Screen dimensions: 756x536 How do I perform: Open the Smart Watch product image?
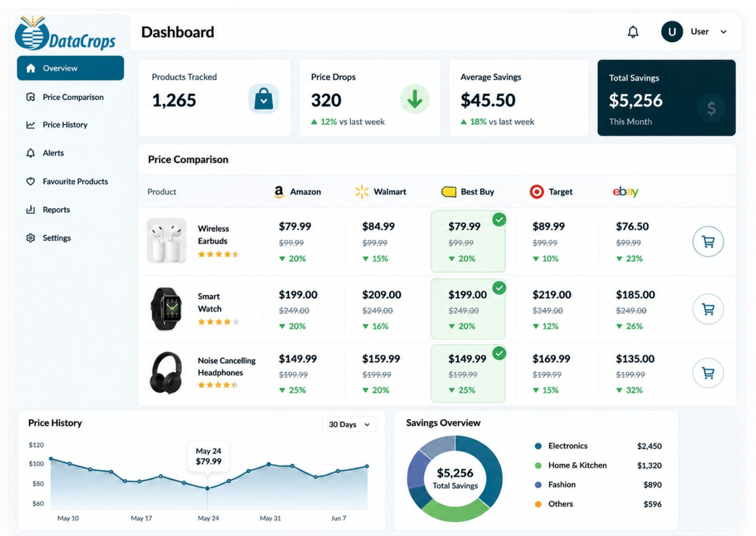pos(166,309)
